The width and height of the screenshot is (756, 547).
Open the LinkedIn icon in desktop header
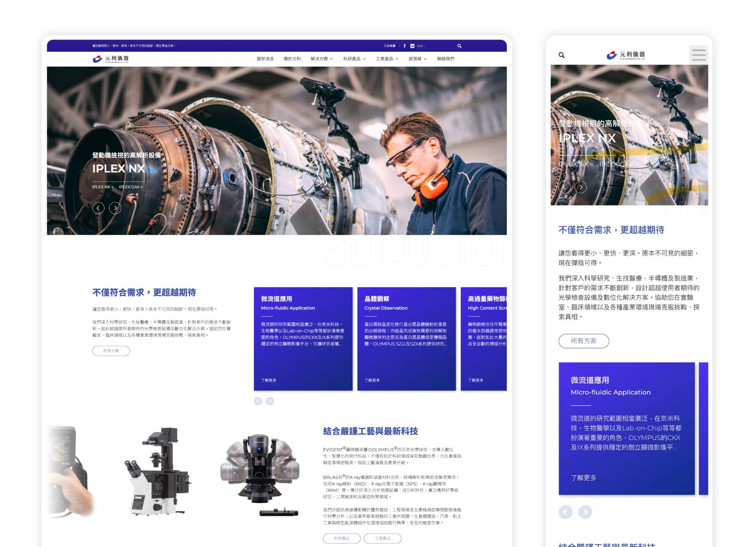click(x=412, y=46)
